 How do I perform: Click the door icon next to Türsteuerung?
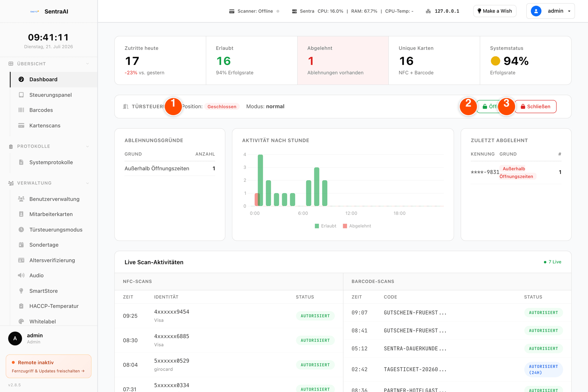[126, 107]
